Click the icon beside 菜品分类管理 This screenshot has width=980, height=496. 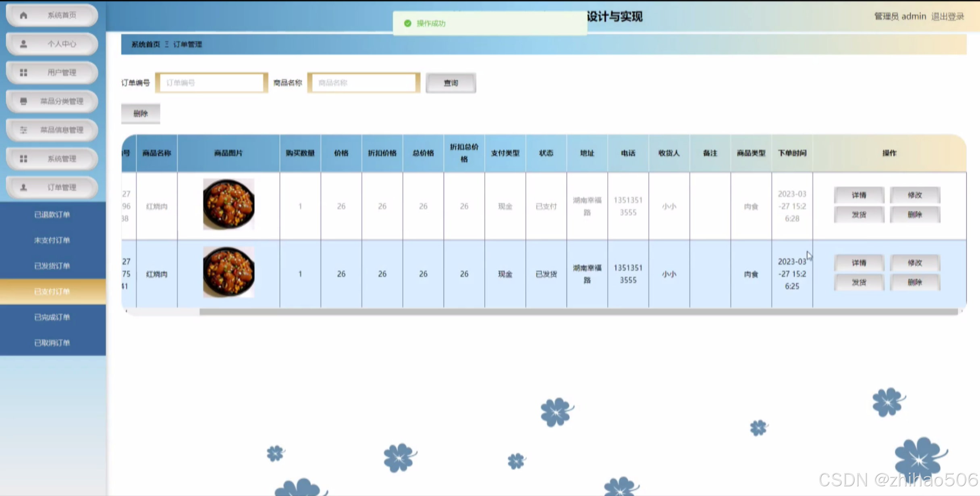[23, 101]
